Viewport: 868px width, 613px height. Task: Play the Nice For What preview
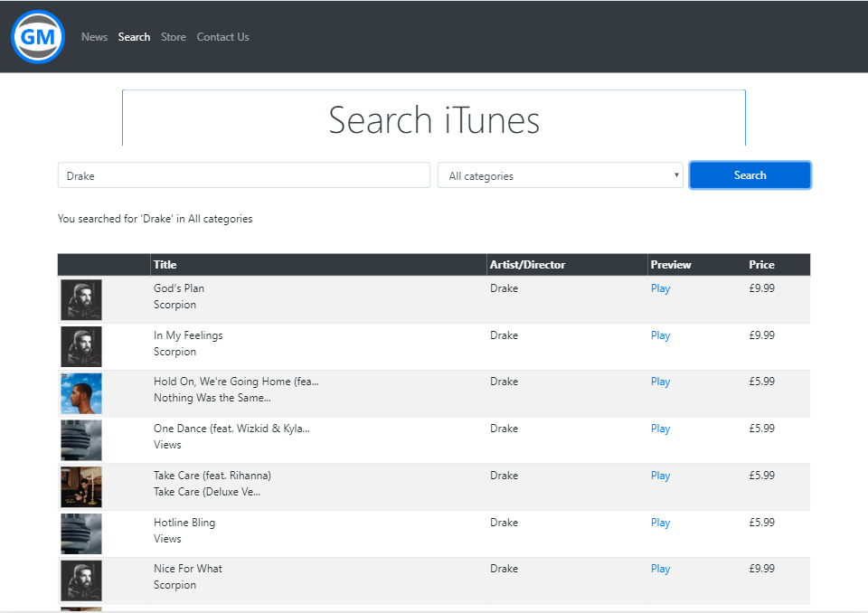coord(660,569)
